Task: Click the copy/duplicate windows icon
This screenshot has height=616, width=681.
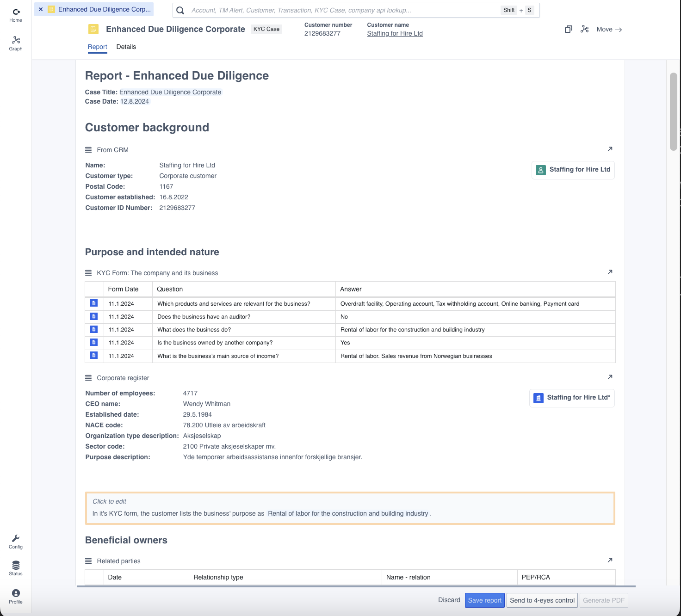Action: coord(569,29)
